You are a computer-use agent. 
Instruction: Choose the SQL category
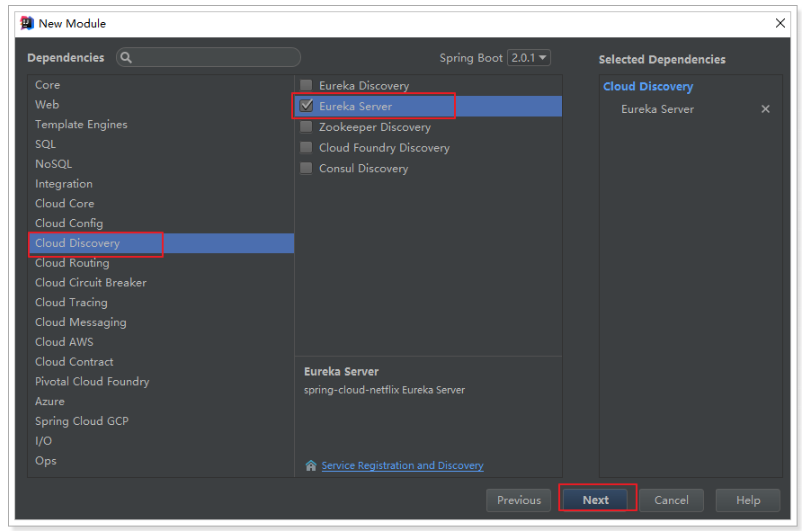point(161,144)
